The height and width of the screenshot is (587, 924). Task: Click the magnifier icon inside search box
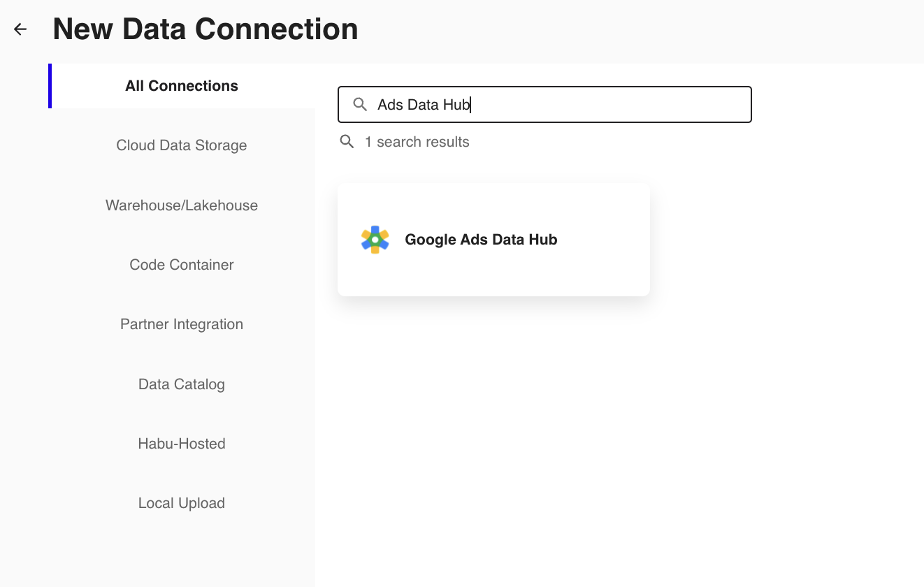coord(360,105)
